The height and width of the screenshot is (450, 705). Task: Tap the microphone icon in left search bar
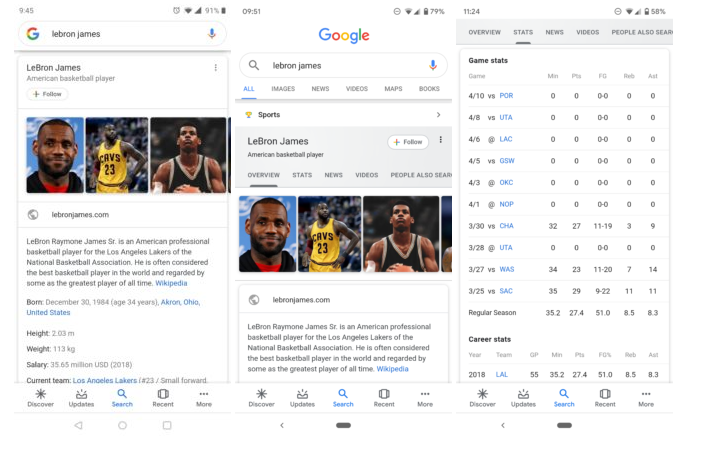coord(212,34)
